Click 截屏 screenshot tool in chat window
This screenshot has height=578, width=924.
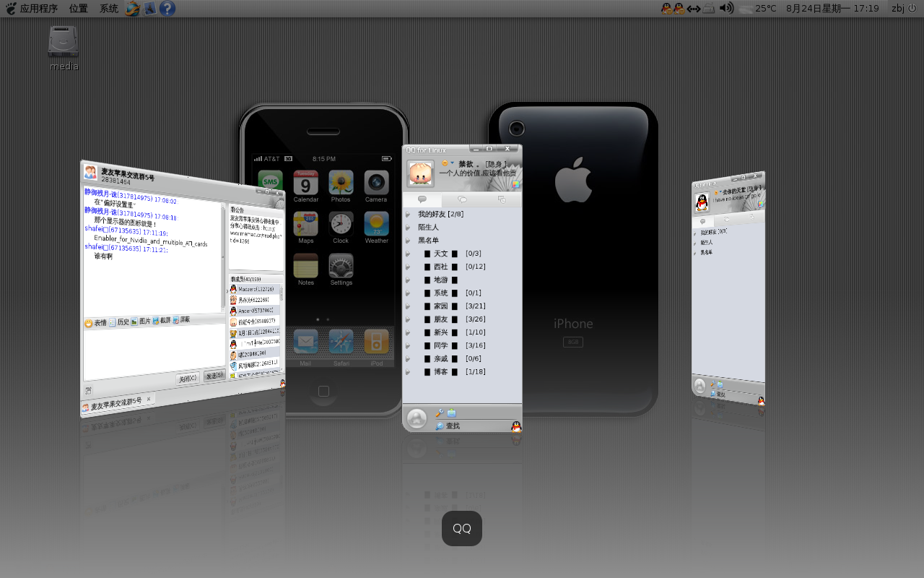161,320
